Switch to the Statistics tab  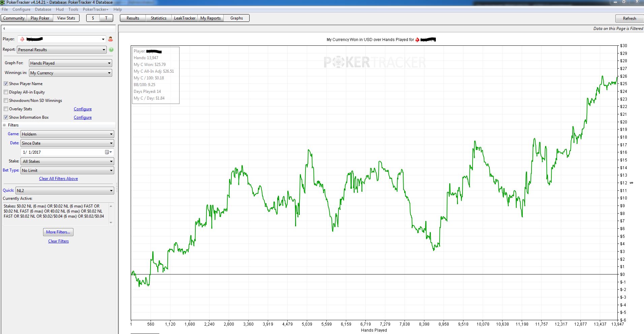pyautogui.click(x=159, y=18)
